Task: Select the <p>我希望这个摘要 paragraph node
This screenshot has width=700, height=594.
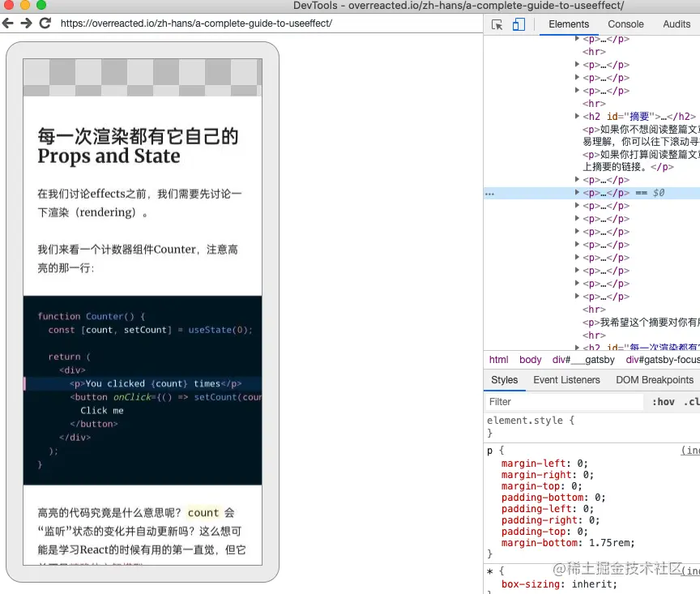Action: (641, 323)
